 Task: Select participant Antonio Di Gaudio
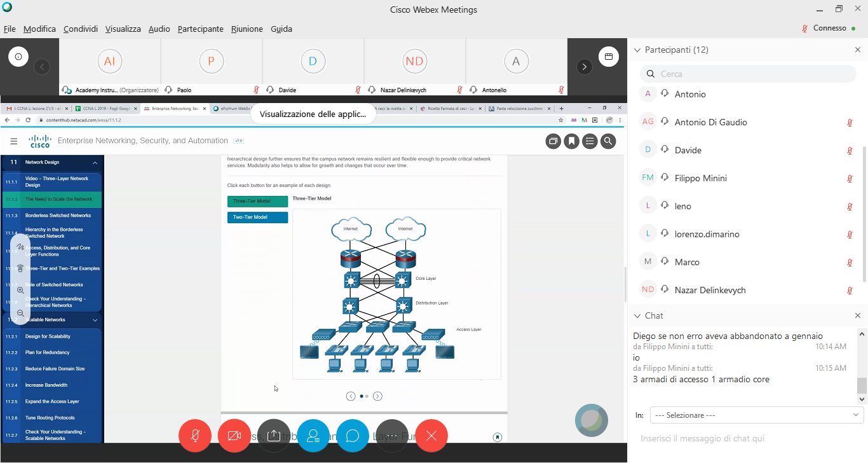click(747, 122)
